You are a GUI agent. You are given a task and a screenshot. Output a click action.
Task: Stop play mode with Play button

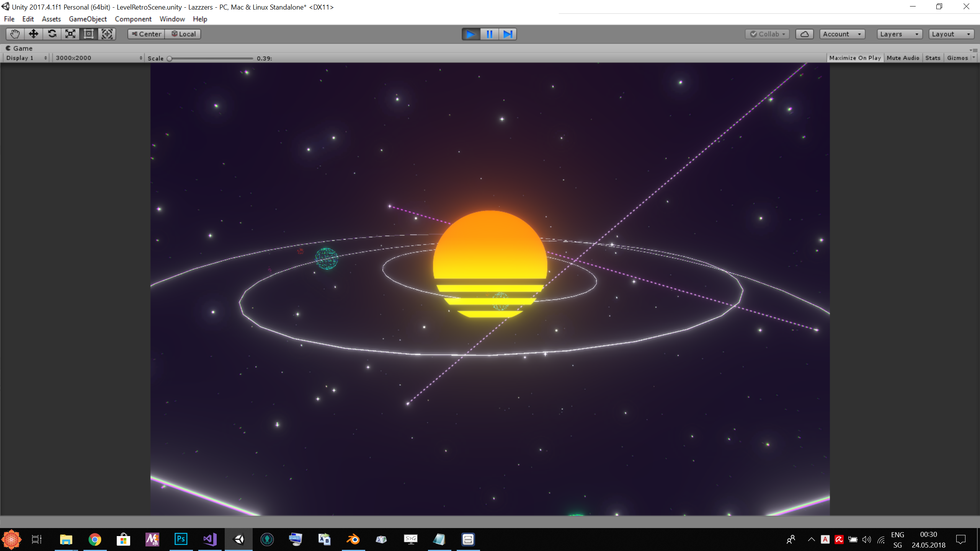pyautogui.click(x=471, y=34)
